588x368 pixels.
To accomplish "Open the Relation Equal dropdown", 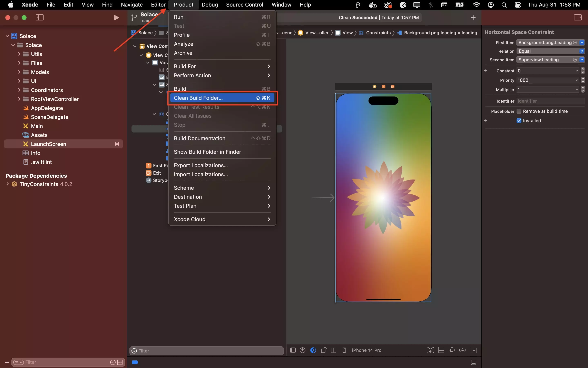I will click(550, 51).
